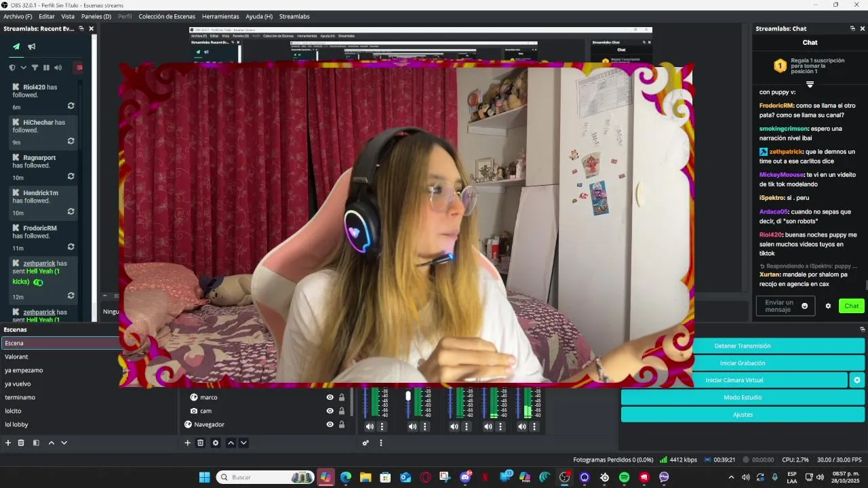Open the paper plane activity feed tab
Viewport: 868px width, 488px height.
coord(16,47)
